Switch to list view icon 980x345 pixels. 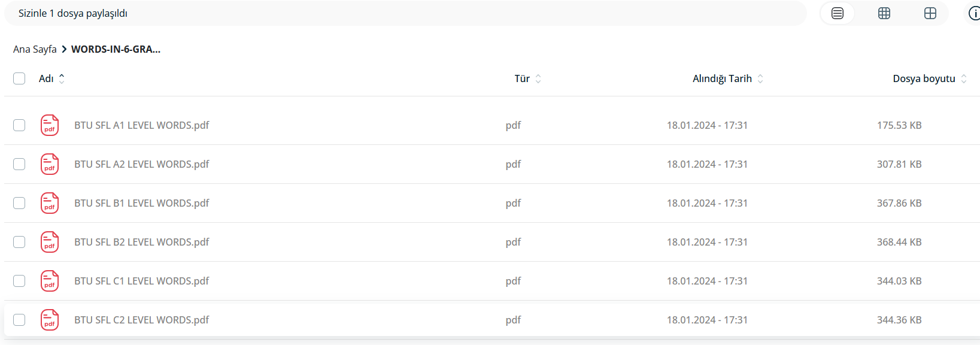pyautogui.click(x=838, y=13)
